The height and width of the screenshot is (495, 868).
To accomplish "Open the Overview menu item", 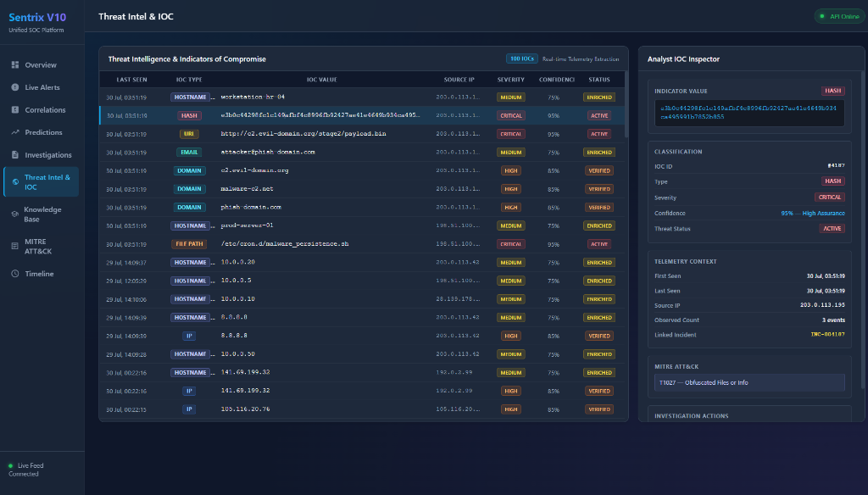I will coord(41,64).
